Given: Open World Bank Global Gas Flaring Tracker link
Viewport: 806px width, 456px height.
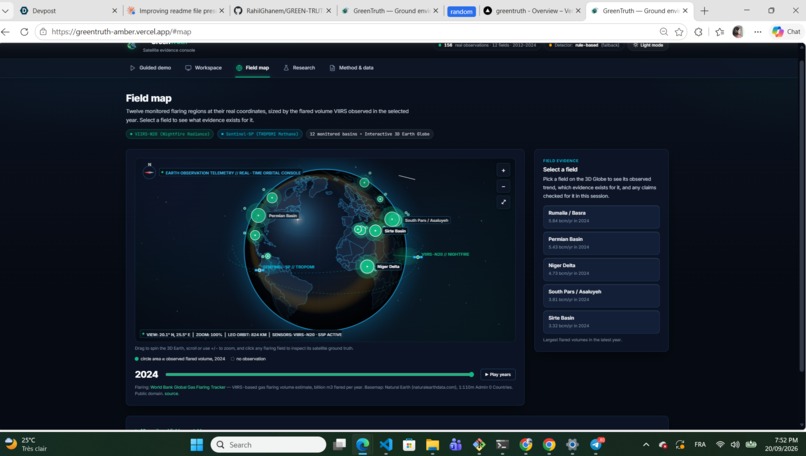Looking at the screenshot, I should [188, 387].
